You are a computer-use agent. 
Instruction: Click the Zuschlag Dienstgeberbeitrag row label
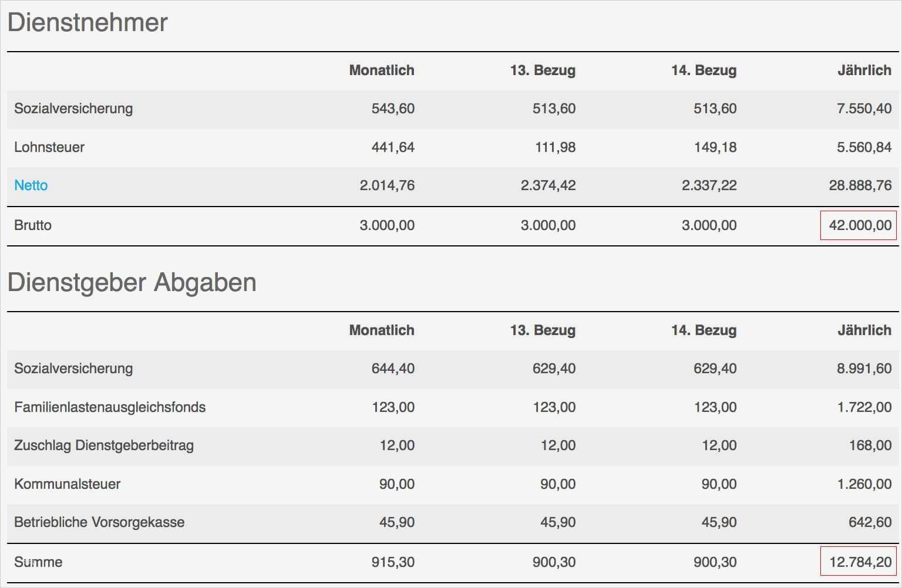pos(104,445)
